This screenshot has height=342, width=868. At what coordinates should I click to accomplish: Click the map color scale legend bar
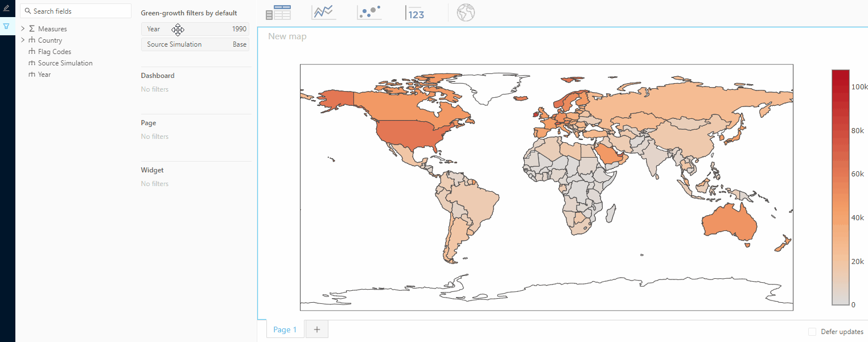[840, 187]
